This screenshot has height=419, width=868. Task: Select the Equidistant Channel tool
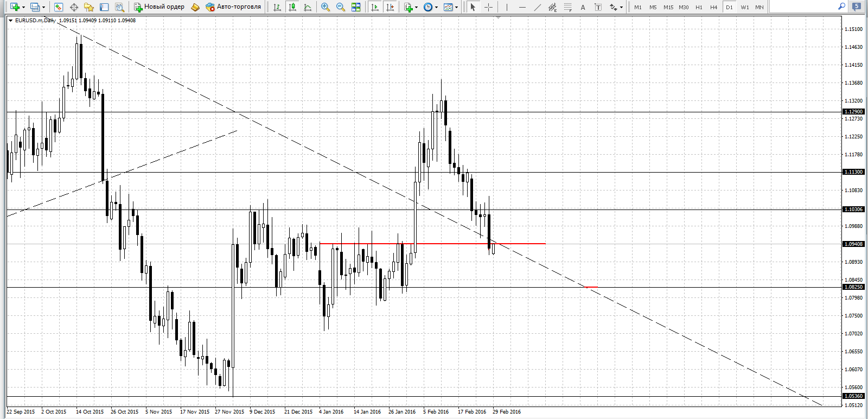click(x=552, y=7)
